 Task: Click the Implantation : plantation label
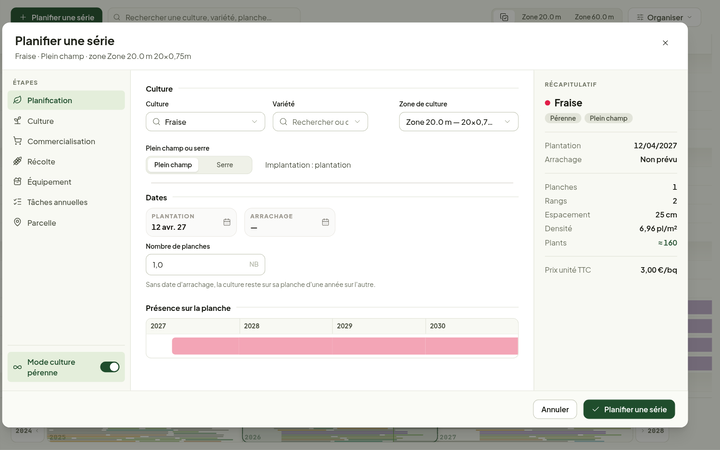[x=308, y=165]
